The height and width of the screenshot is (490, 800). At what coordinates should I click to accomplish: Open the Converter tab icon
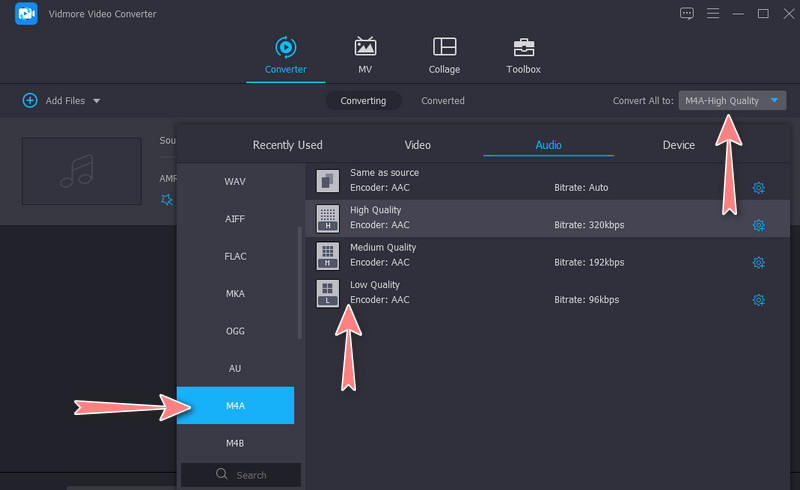tap(285, 48)
